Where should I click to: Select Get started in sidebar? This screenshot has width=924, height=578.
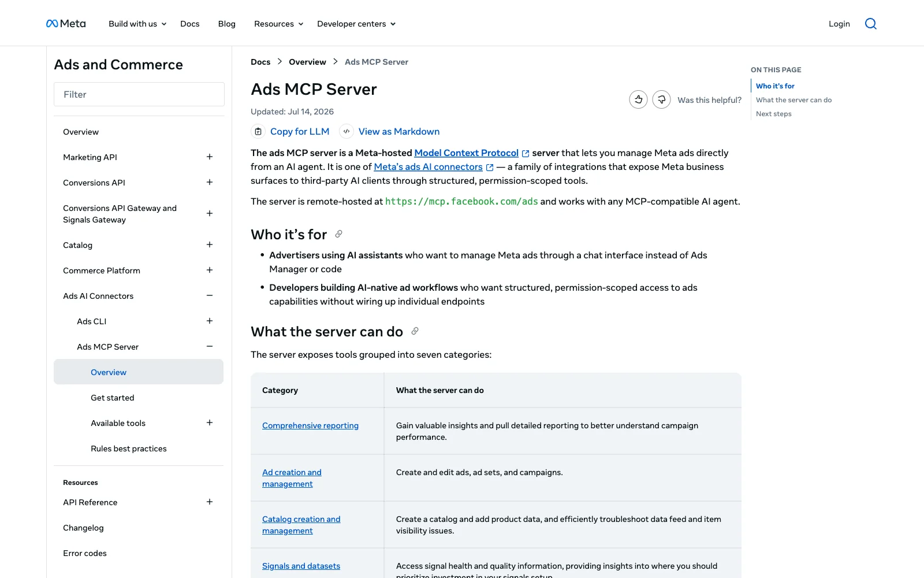click(112, 398)
